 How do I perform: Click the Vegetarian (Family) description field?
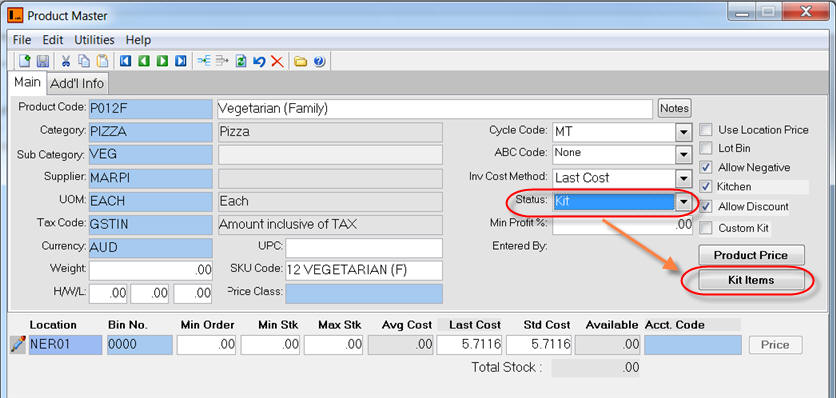[x=435, y=109]
